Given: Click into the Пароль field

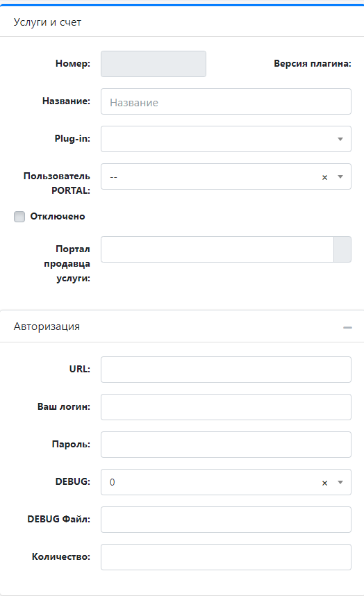Looking at the screenshot, I should (x=226, y=445).
